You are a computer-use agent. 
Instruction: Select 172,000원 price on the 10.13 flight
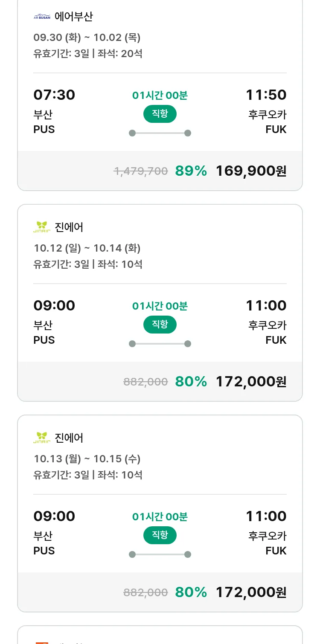(251, 592)
